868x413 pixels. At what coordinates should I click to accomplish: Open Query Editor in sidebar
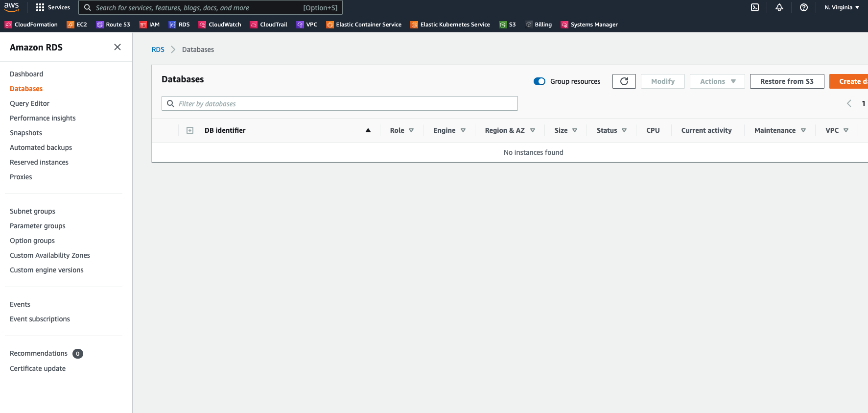(x=29, y=103)
